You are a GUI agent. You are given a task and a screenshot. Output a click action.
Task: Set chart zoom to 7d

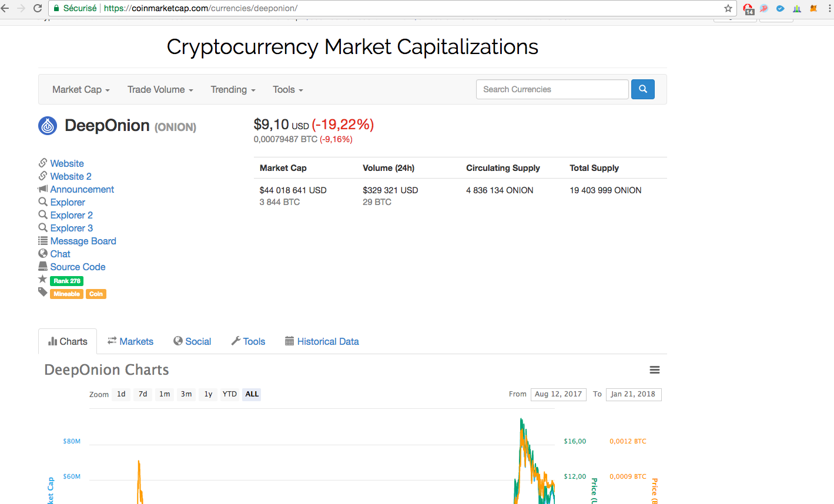tap(143, 394)
